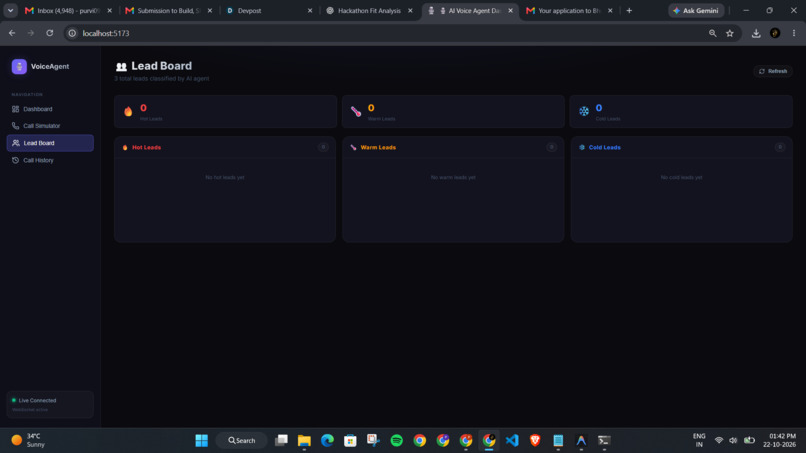Click the Live Connected status indicator
This screenshot has height=453, width=806.
50,404
